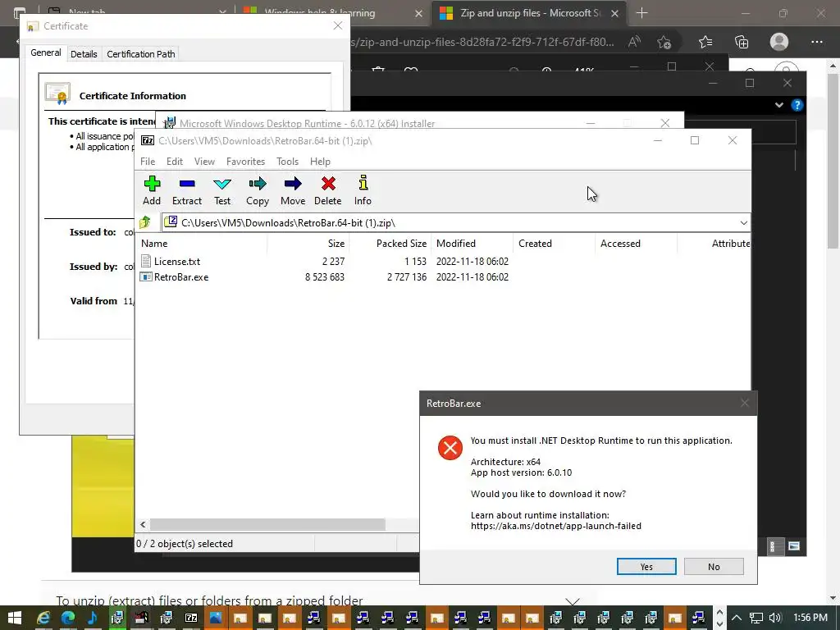Click No in the RetroBar.exe dialog
Viewport: 840px width, 630px height.
(x=714, y=566)
